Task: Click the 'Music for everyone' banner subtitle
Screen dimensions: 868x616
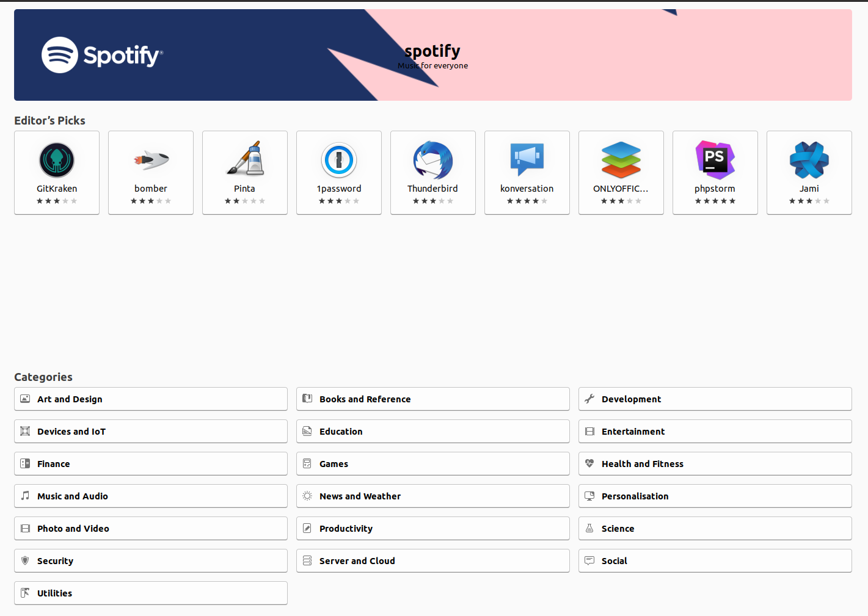Action: tap(433, 66)
